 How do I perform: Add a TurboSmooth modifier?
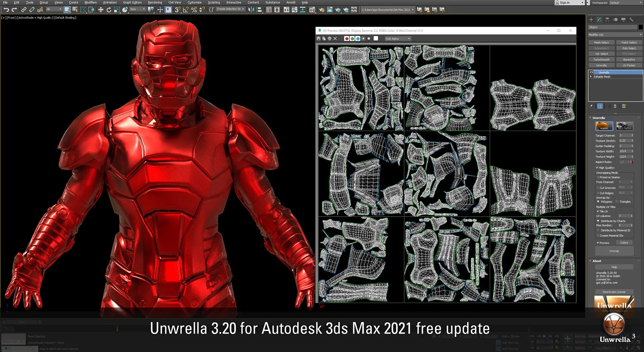601,60
